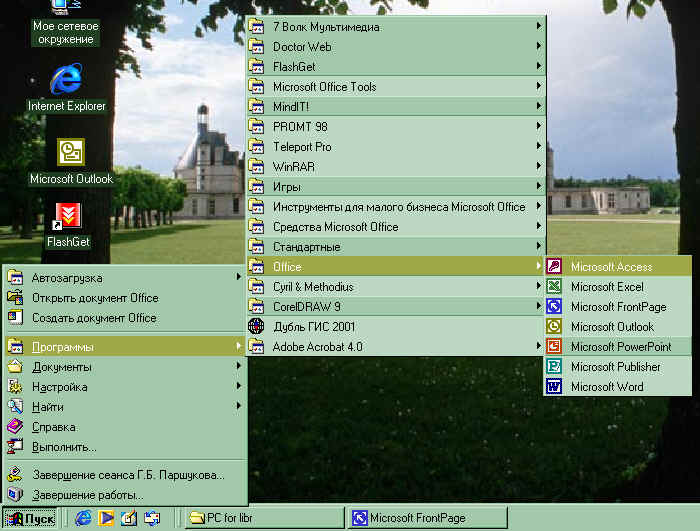Expand the Doctor Web submenu arrow
700x531 pixels.
click(x=539, y=46)
